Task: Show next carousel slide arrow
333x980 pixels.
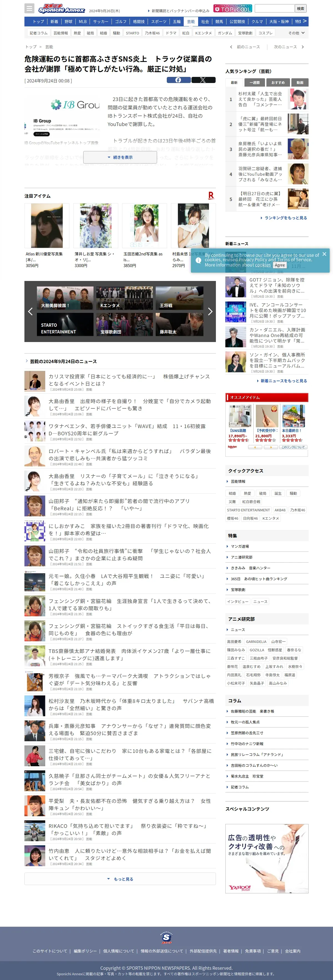Action: [x=210, y=311]
